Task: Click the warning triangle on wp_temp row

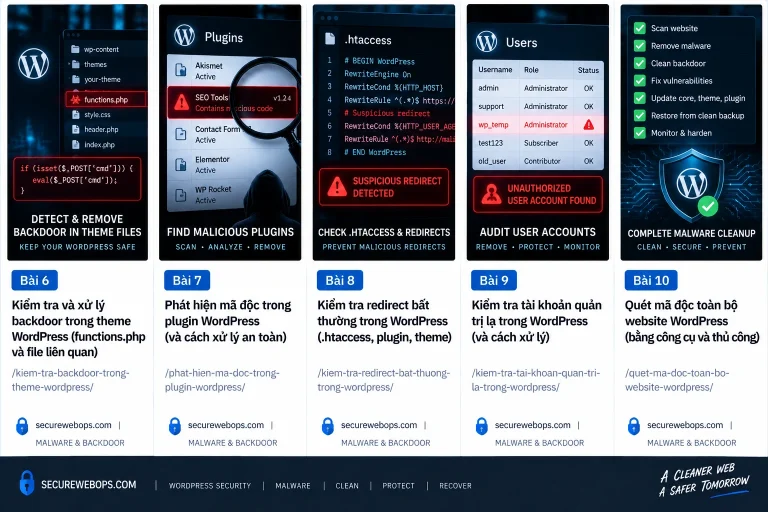Action: point(589,124)
